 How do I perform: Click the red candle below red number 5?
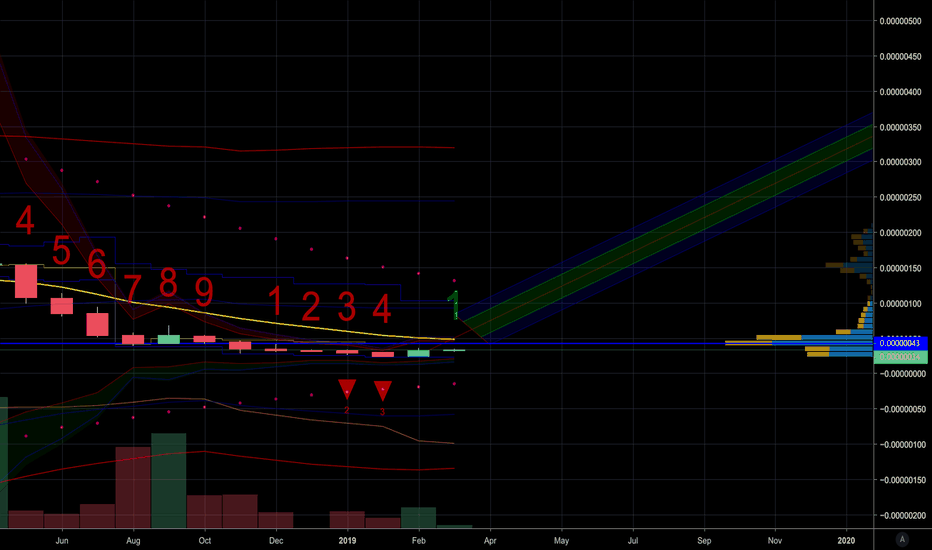[61, 306]
